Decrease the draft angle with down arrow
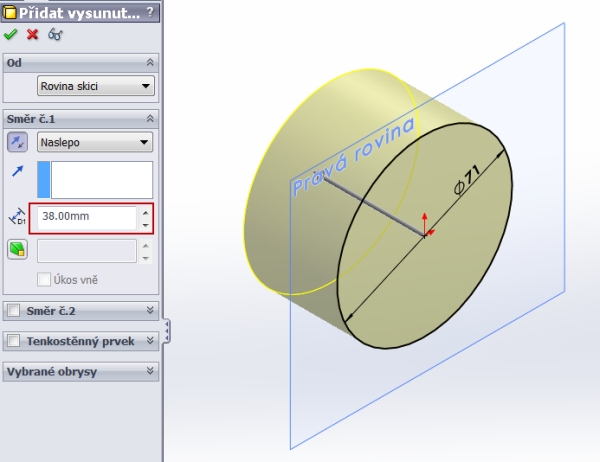The image size is (600, 462). coord(145,258)
